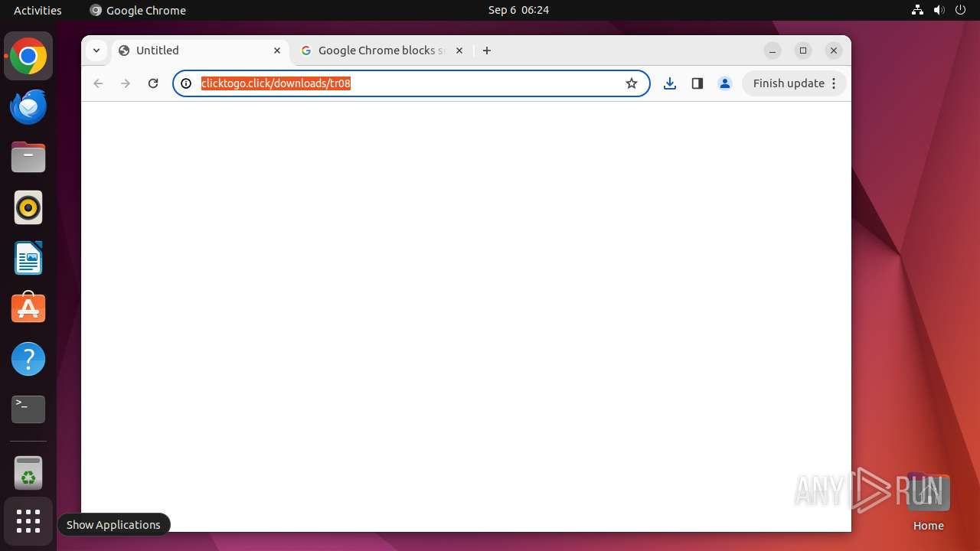Toggle the Chrome side panel
Image resolution: width=980 pixels, height=551 pixels.
tap(697, 83)
